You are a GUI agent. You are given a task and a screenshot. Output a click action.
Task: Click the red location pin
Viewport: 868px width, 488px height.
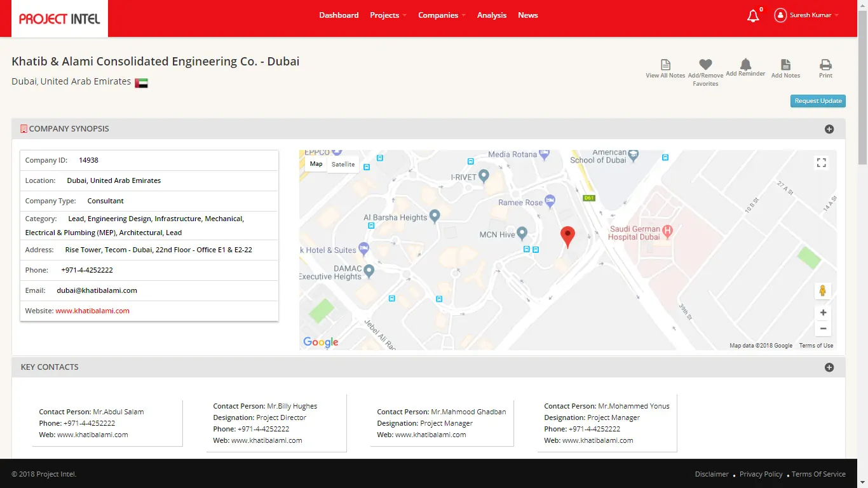567,236
